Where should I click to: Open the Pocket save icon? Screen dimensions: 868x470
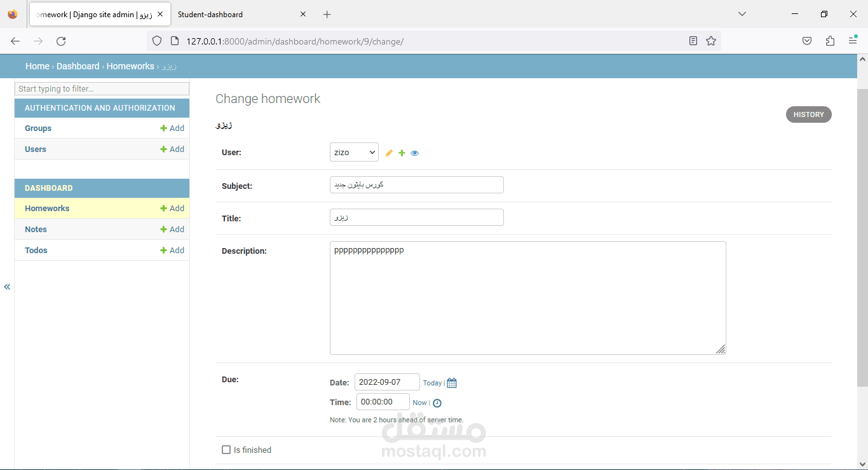point(807,41)
